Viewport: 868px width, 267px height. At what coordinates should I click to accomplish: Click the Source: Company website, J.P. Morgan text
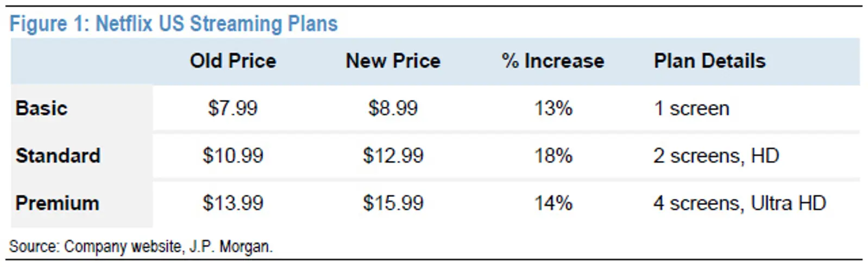tap(141, 246)
